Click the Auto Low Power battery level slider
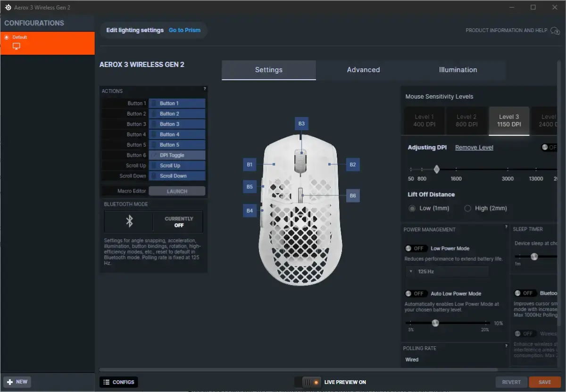 [435, 323]
